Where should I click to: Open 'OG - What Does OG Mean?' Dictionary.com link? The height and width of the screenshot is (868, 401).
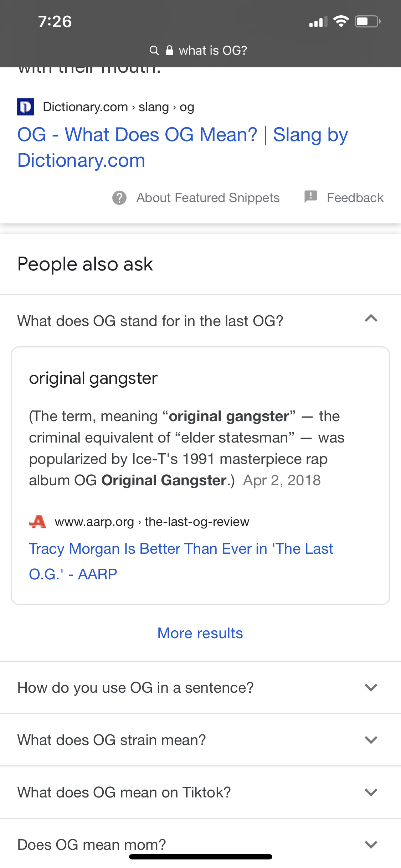(x=182, y=148)
